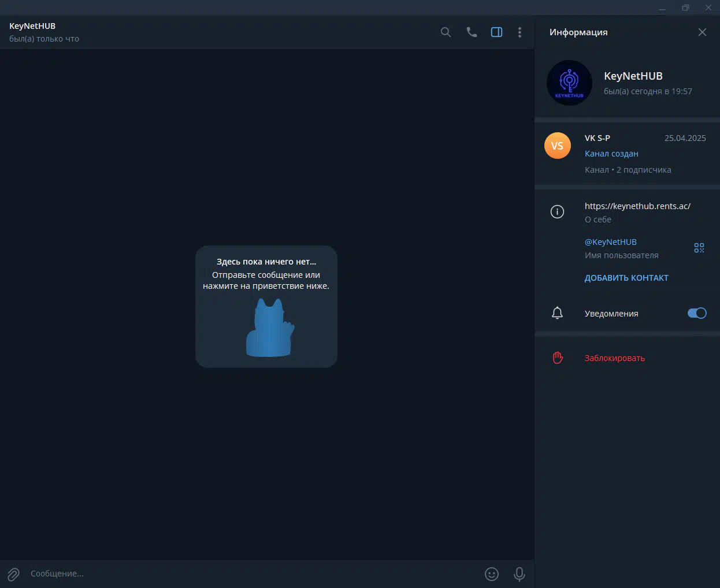Close the Telegram window
The width and height of the screenshot is (720, 588).
pos(708,8)
